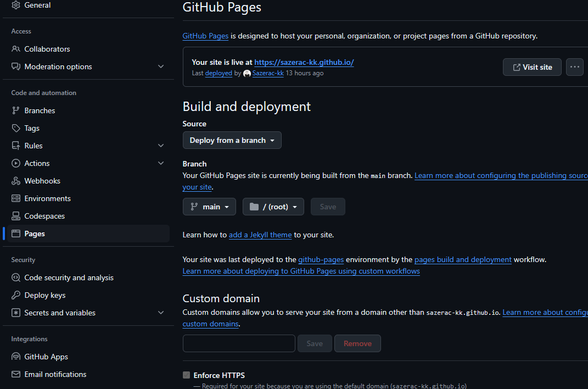Image resolution: width=588 pixels, height=389 pixels.
Task: Click the Collaborators people icon
Action: click(x=16, y=49)
